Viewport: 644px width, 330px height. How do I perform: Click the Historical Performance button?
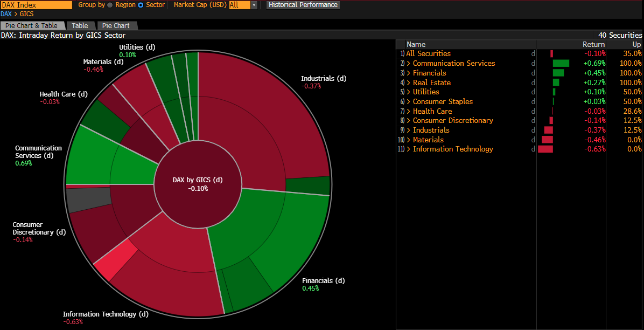tap(303, 5)
